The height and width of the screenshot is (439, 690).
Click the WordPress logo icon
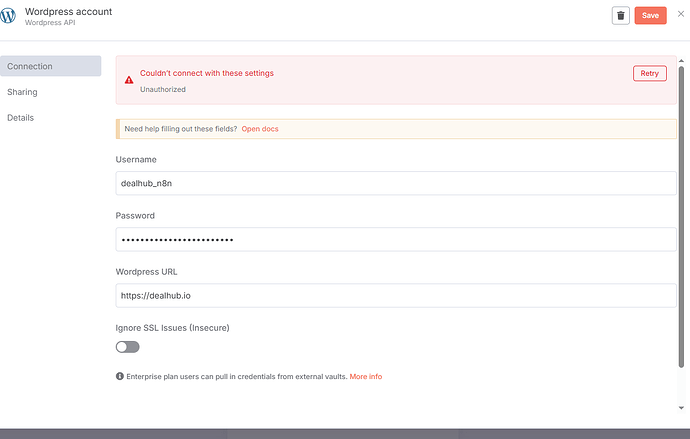(7, 16)
